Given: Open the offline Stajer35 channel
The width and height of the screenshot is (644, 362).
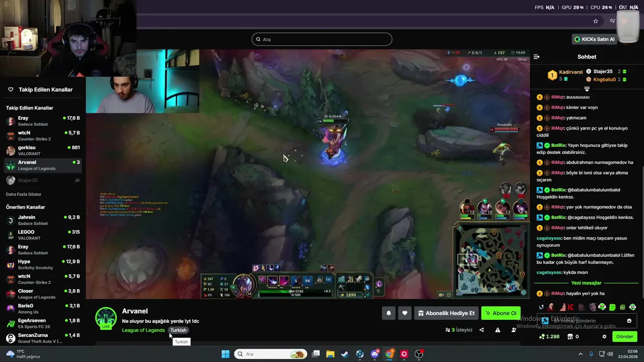Looking at the screenshot, I should click(x=43, y=180).
